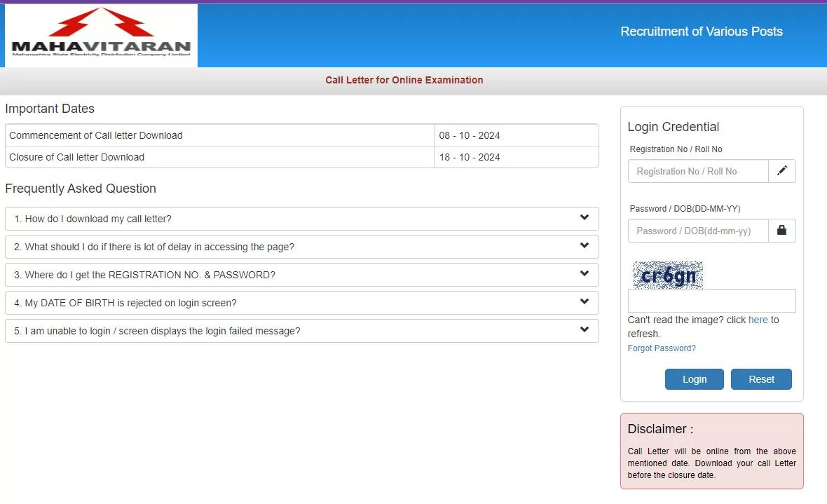
Task: Click chevron on FAQ 4 date of birth row
Action: tap(584, 301)
